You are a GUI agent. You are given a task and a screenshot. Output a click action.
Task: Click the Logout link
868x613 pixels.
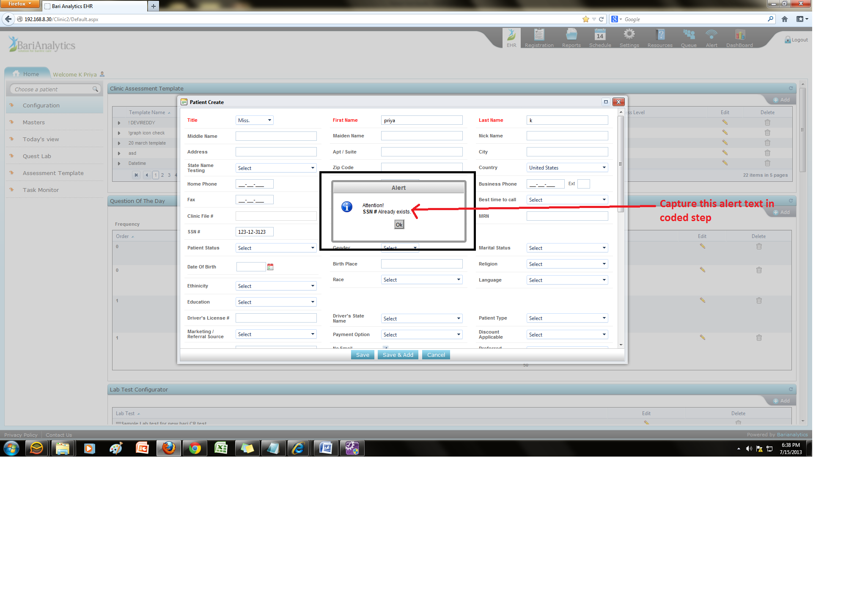pyautogui.click(x=799, y=40)
